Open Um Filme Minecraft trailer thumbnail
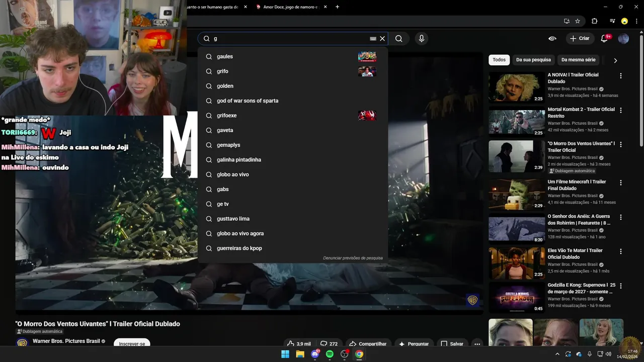The height and width of the screenshot is (362, 644). [x=517, y=195]
